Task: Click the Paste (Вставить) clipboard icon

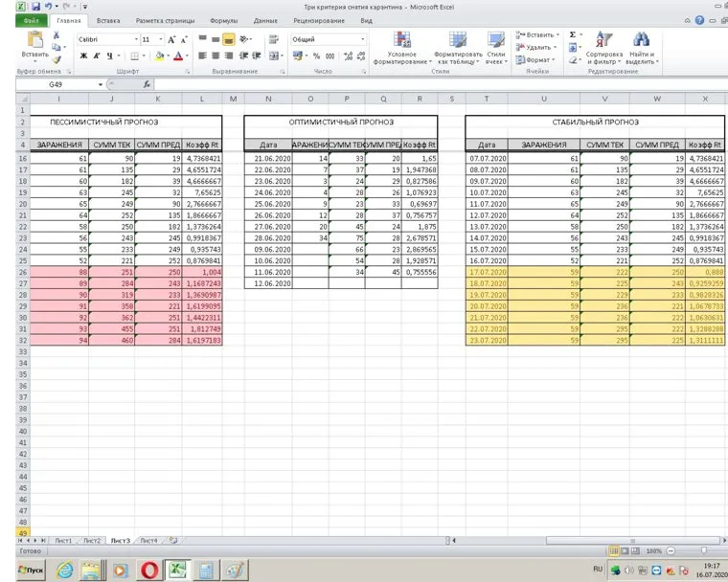Action: click(35, 42)
